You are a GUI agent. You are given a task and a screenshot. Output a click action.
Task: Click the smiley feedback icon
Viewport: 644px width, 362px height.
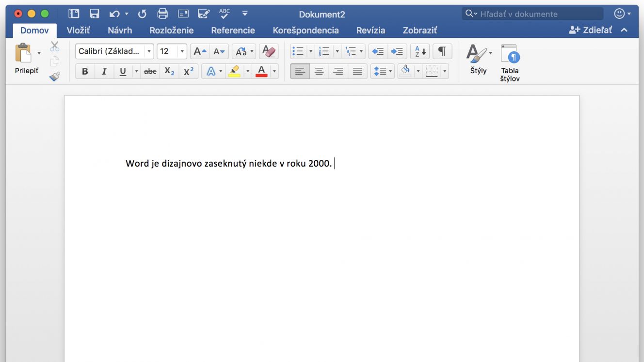click(619, 14)
